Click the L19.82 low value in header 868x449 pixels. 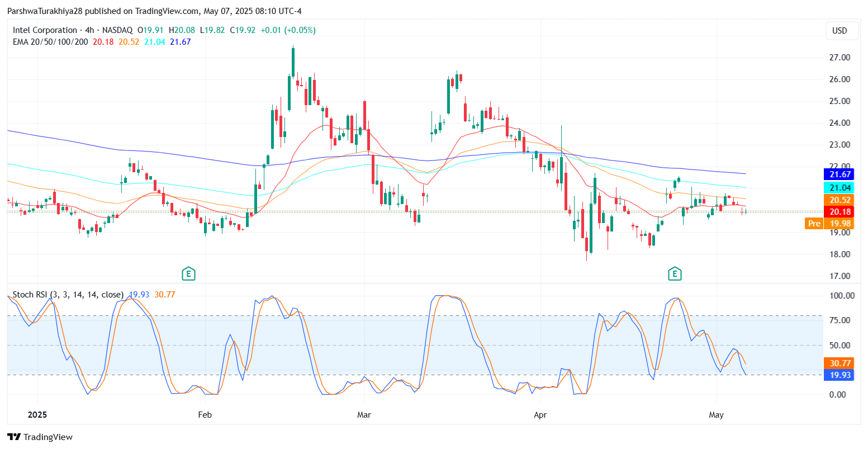click(x=213, y=30)
